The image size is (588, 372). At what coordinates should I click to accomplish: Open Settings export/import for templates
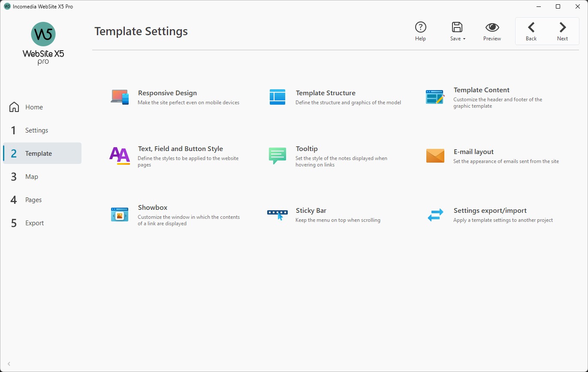click(x=490, y=211)
